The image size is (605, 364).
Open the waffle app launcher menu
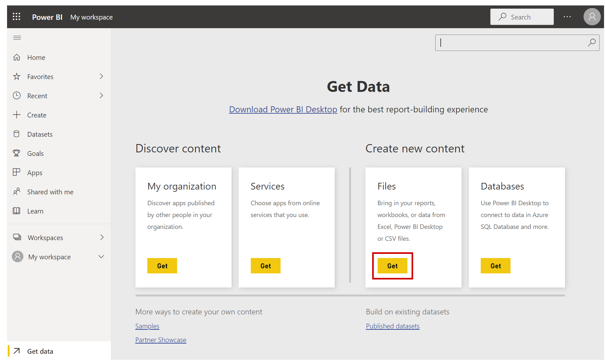[x=16, y=17]
